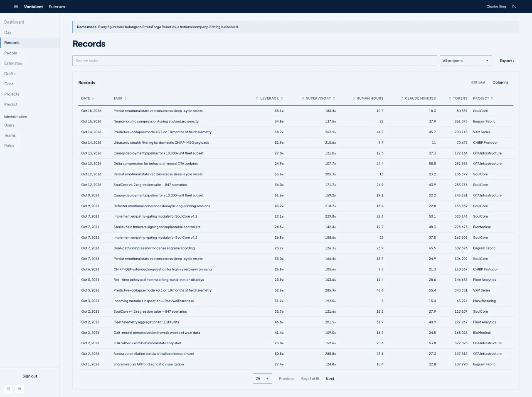Expand the Export menu
The image size is (532, 397).
pos(507,61)
